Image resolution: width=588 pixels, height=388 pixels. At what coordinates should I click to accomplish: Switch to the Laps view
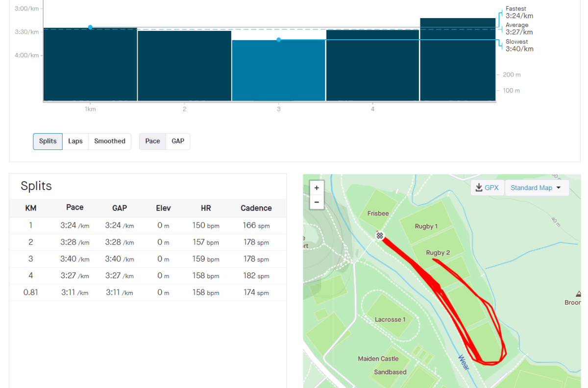(x=75, y=141)
